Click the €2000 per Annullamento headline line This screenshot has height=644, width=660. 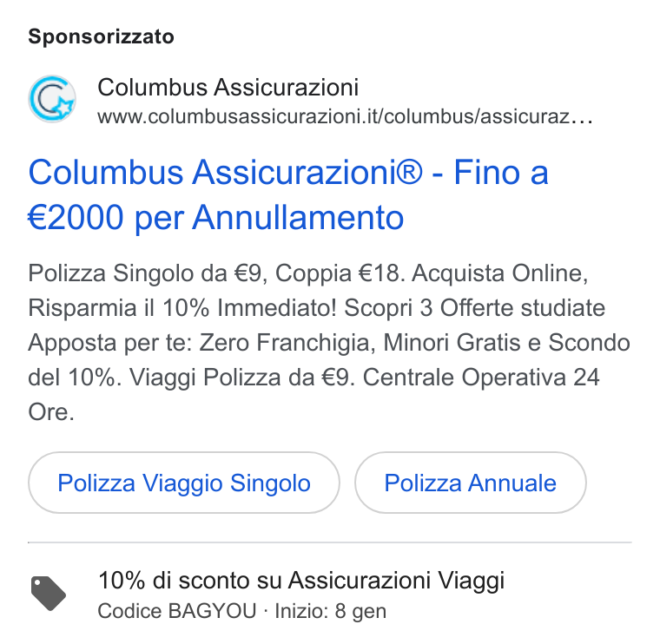(216, 218)
